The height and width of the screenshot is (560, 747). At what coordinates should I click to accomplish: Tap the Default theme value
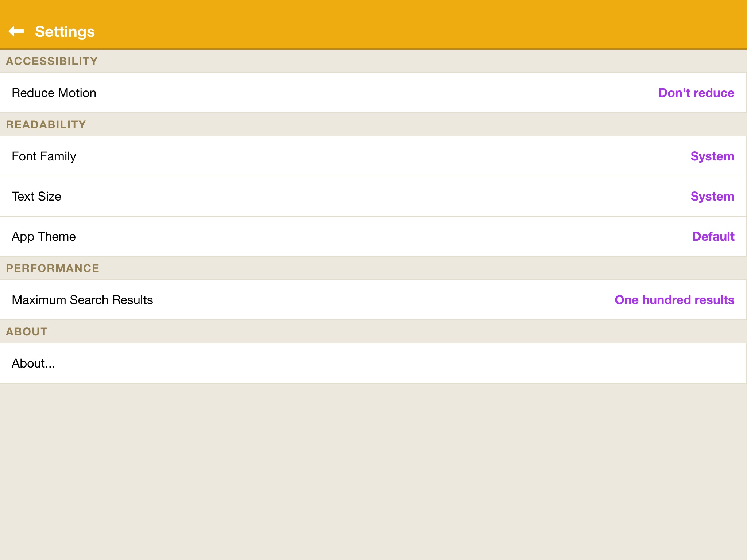(713, 237)
